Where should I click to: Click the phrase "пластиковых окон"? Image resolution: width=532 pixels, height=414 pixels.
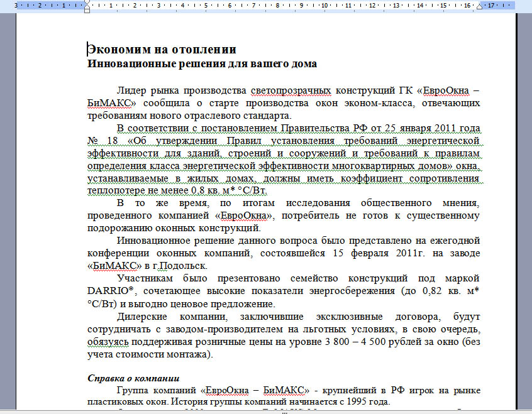coord(128,402)
